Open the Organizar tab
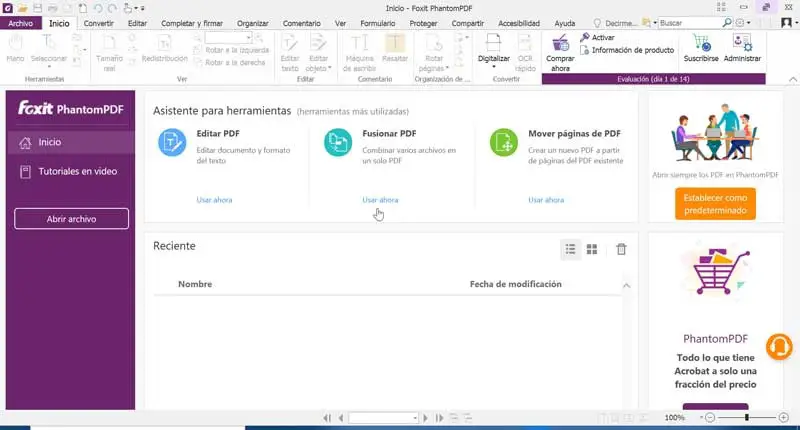Image resolution: width=800 pixels, height=430 pixels. [x=253, y=23]
